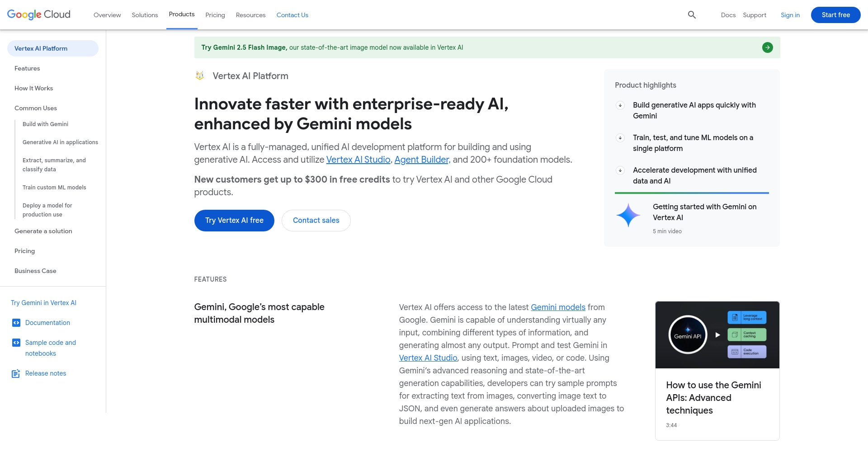
Task: Click the green arrow on the Gemini banner
Action: [767, 47]
